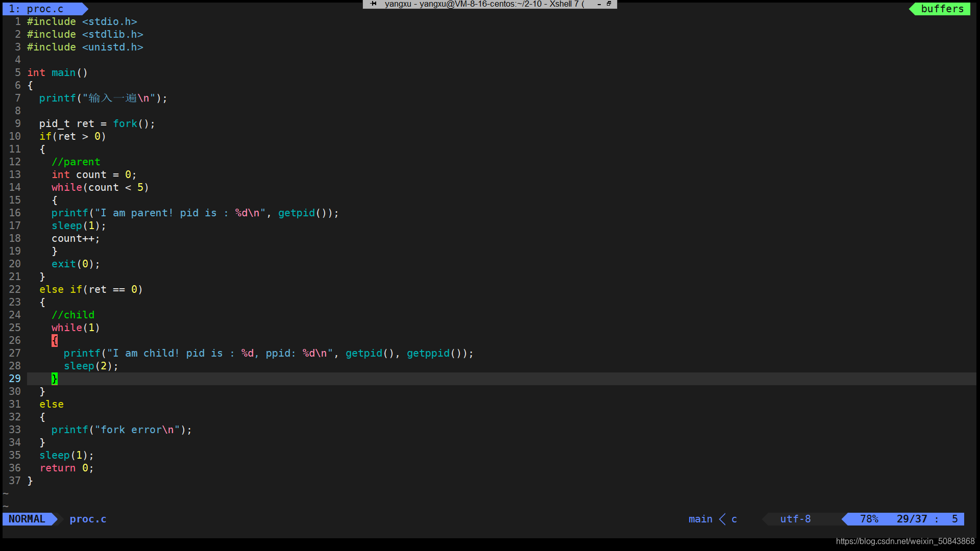
Task: Click line number 20
Action: [x=15, y=264]
